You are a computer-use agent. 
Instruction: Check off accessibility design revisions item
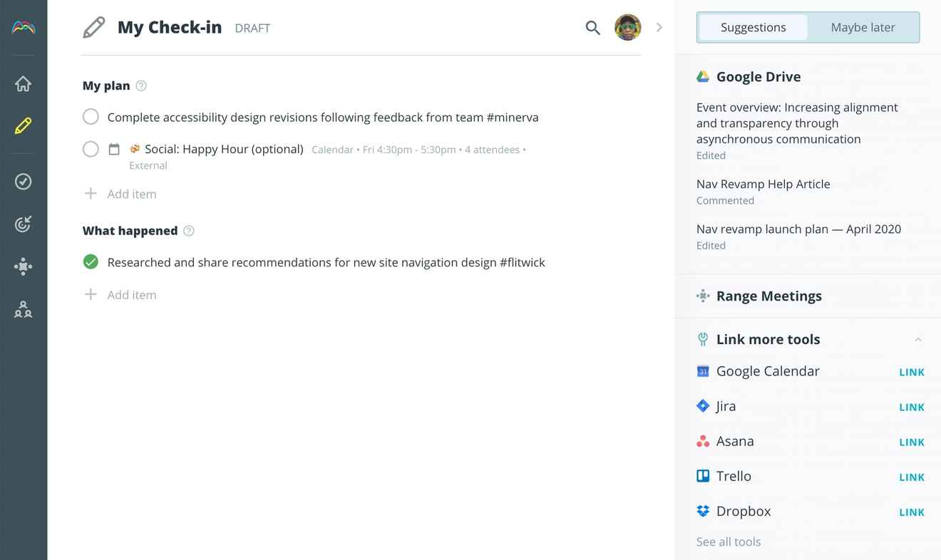(x=91, y=117)
